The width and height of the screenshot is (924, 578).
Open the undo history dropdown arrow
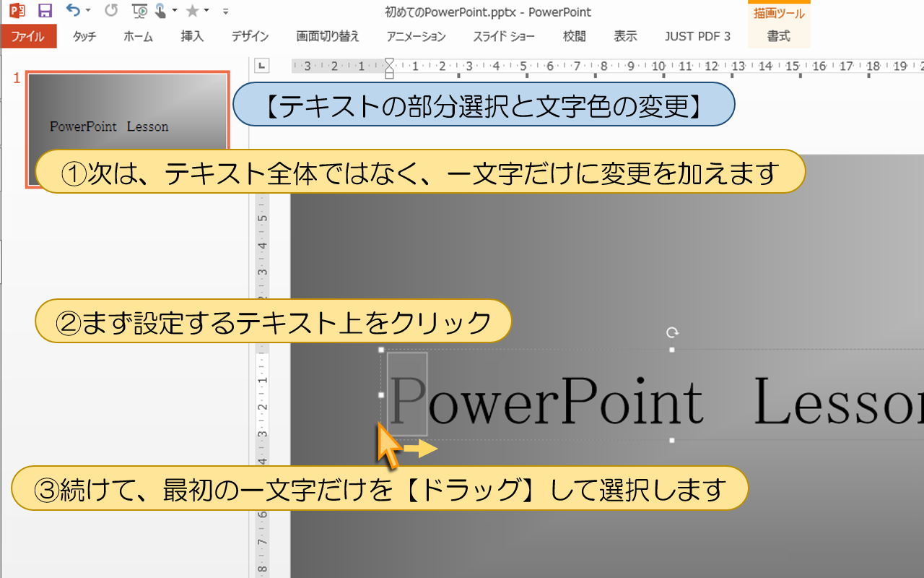(x=88, y=11)
